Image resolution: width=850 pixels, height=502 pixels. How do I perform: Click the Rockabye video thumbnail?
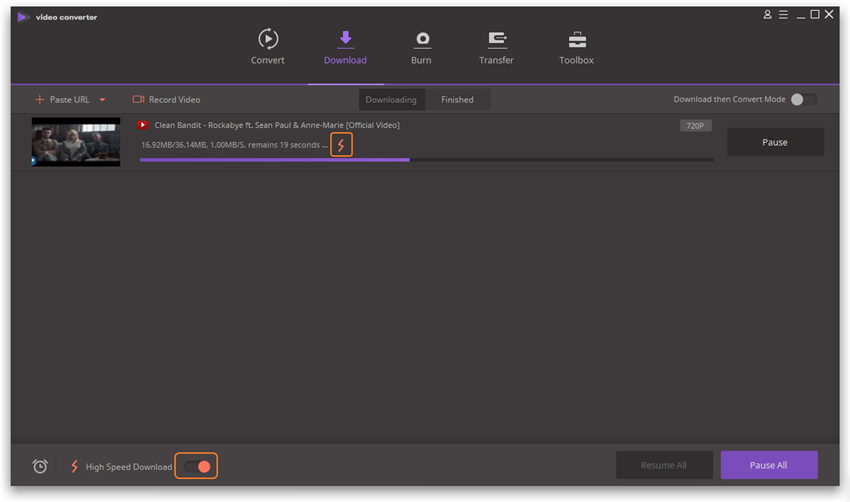tap(76, 141)
